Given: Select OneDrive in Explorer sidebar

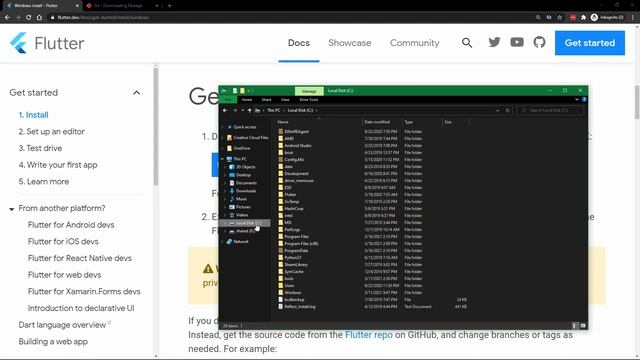Looking at the screenshot, I should [242, 148].
